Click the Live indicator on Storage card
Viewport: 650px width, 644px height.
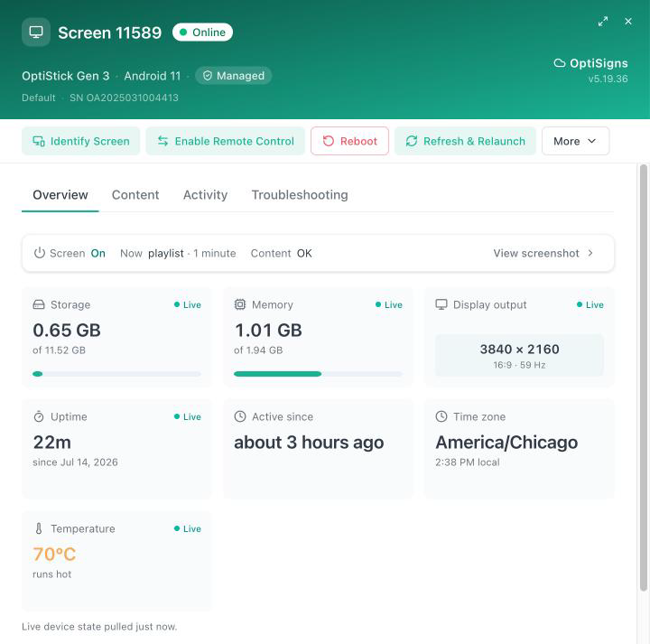pos(188,304)
